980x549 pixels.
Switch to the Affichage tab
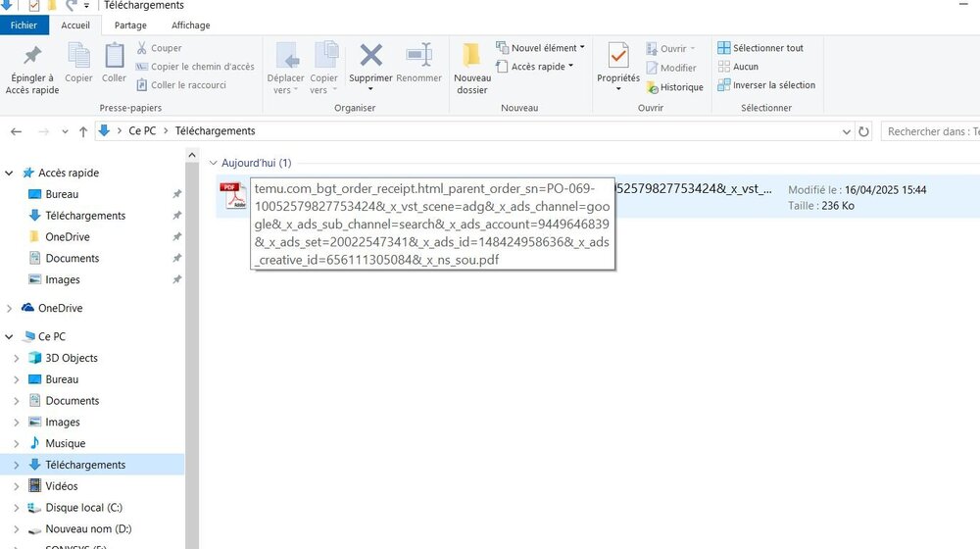click(190, 25)
